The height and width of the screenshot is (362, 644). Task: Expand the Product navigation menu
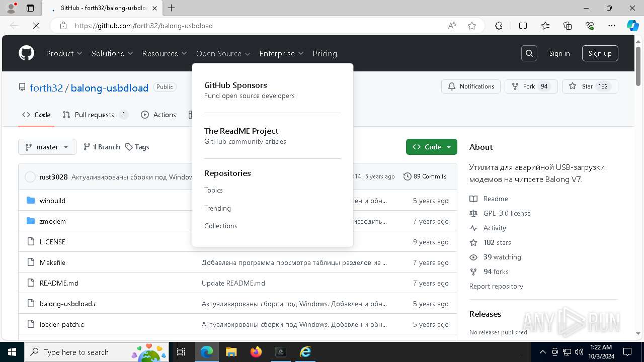coord(64,53)
